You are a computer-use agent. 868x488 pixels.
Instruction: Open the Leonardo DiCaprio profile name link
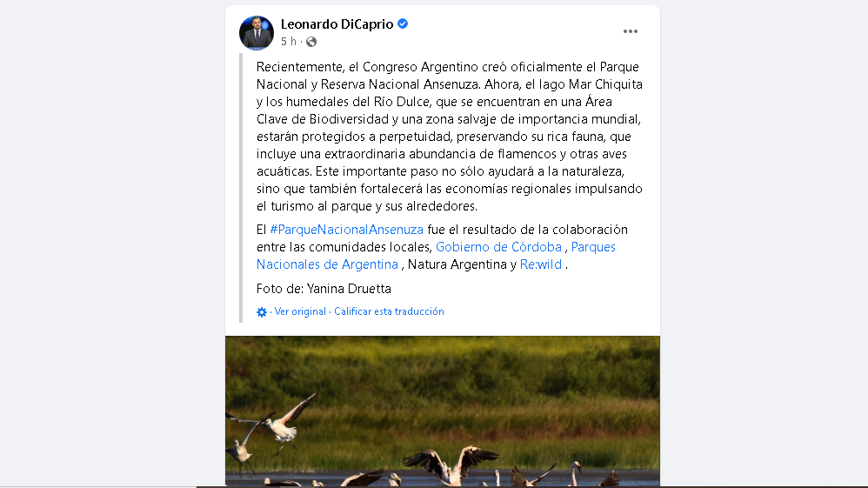click(337, 23)
